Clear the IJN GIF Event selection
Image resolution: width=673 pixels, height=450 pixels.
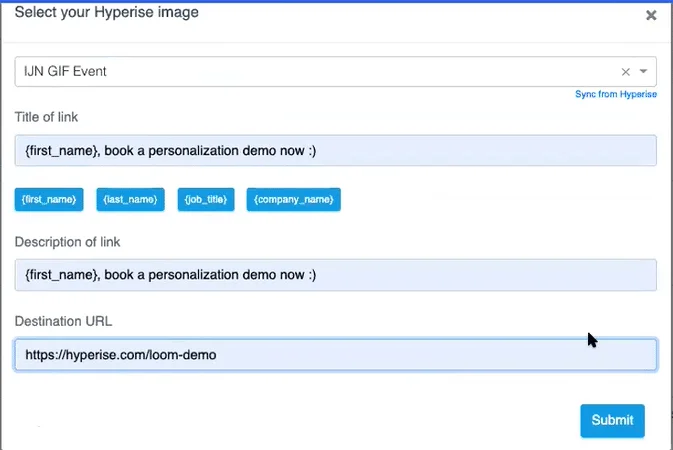coord(625,72)
